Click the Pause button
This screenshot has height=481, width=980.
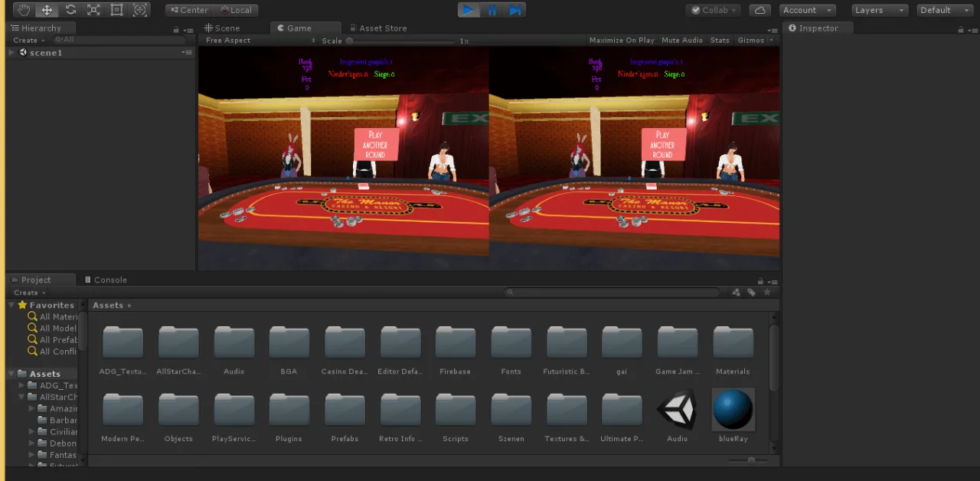(492, 10)
